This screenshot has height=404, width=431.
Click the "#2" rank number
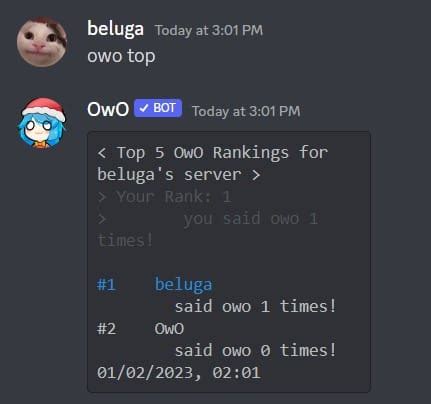[106, 329]
